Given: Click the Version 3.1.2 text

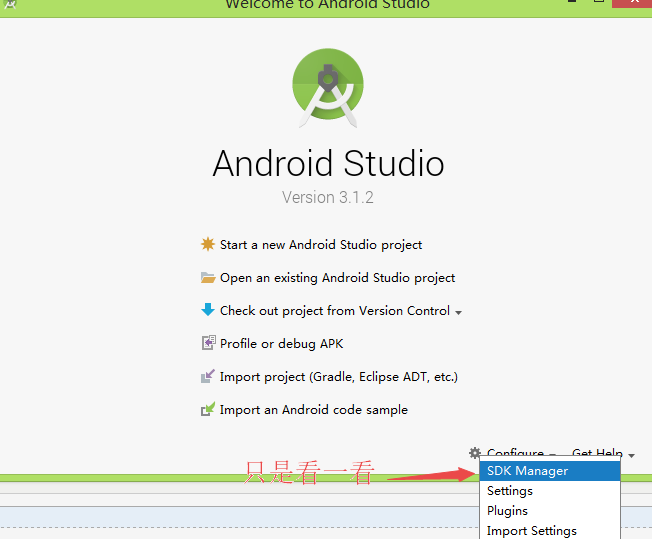Looking at the screenshot, I should tap(328, 198).
